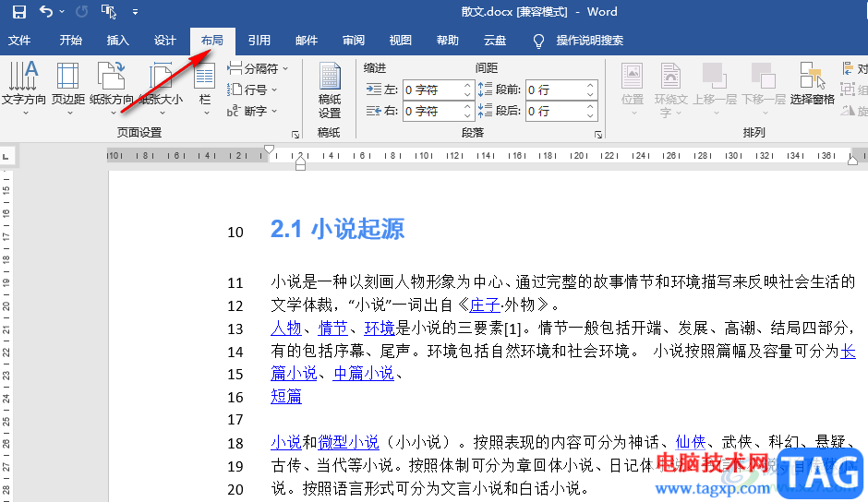Follow the 微型小说 hyperlink
This screenshot has width=868, height=502.
pyautogui.click(x=348, y=442)
